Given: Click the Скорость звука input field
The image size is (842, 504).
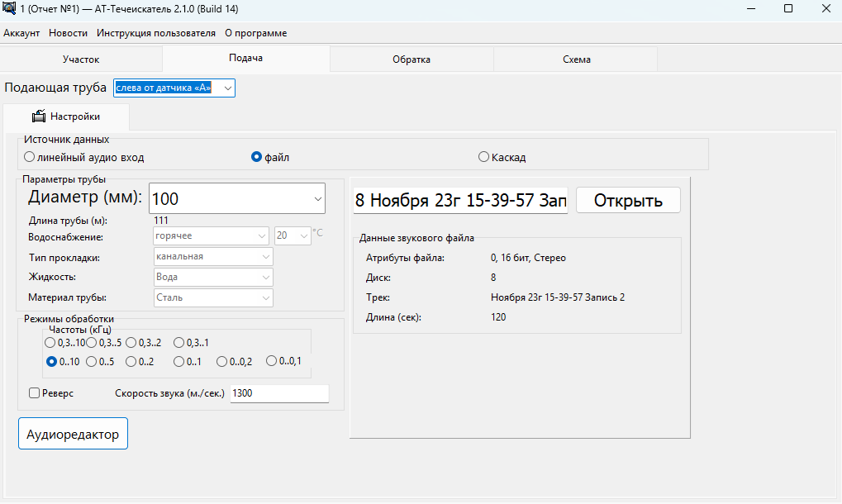Looking at the screenshot, I should 278,393.
